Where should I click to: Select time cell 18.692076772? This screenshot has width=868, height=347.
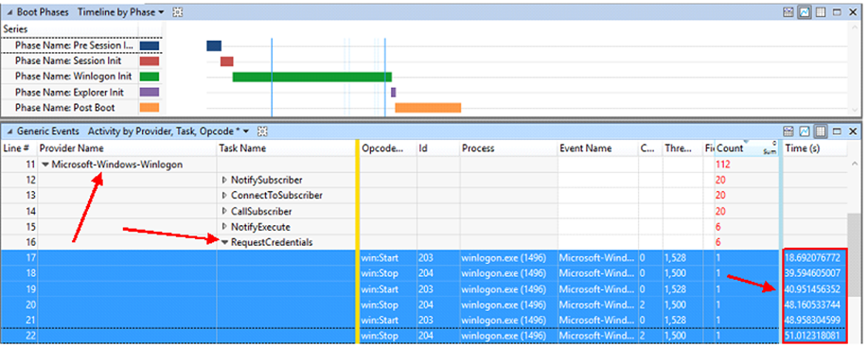812,257
